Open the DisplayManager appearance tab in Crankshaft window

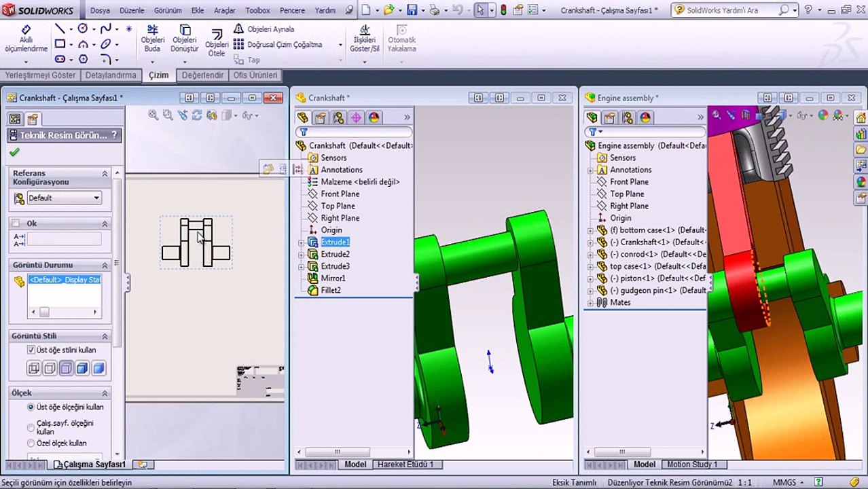point(374,117)
